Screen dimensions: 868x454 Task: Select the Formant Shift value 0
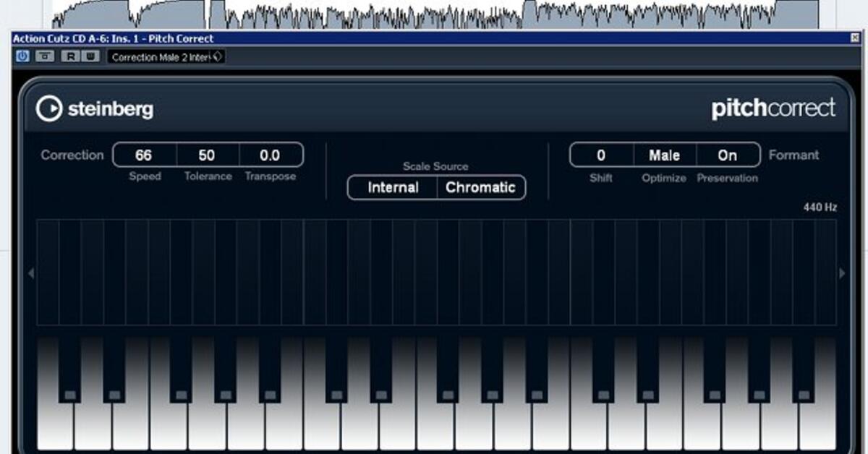601,155
